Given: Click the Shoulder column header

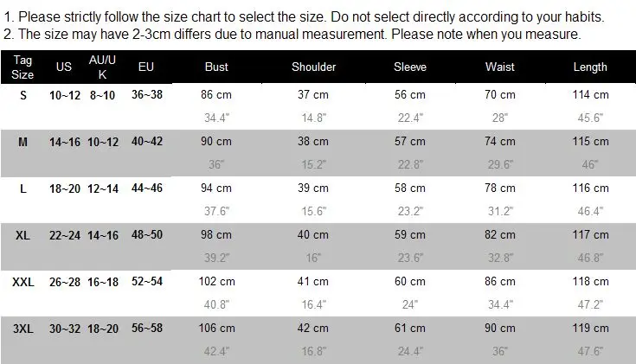Looking at the screenshot, I should pos(313,67).
